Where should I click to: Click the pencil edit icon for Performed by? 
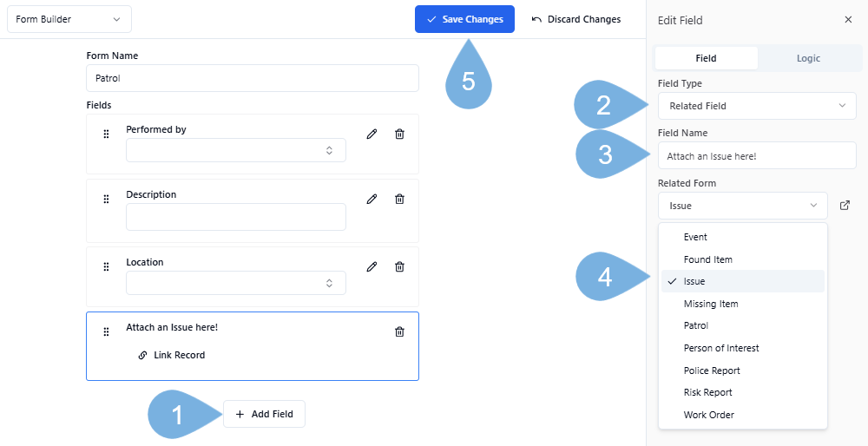tap(372, 134)
